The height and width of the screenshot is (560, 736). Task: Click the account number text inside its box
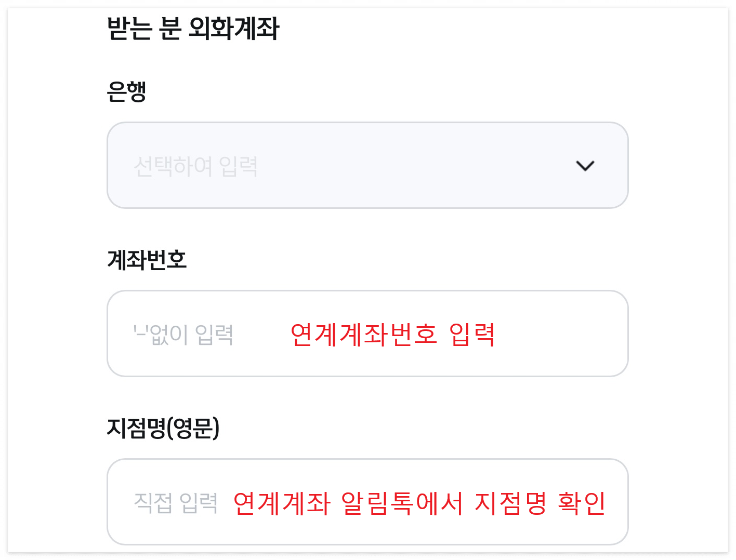[x=182, y=334]
